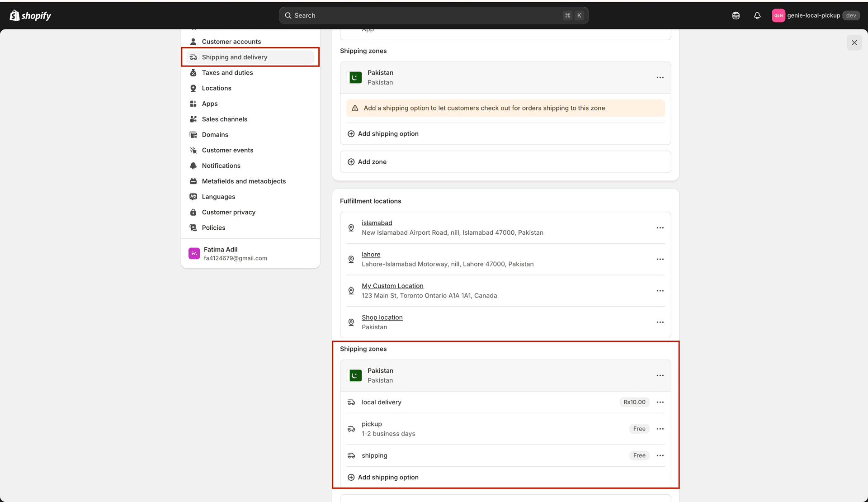The image size is (868, 502).
Task: Click the Customer privacy lock icon
Action: (x=193, y=212)
